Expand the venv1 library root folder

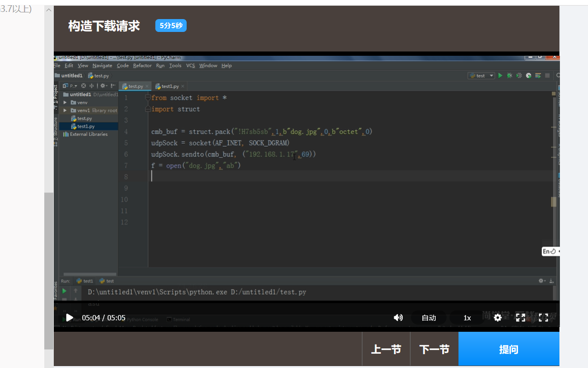[x=65, y=111]
